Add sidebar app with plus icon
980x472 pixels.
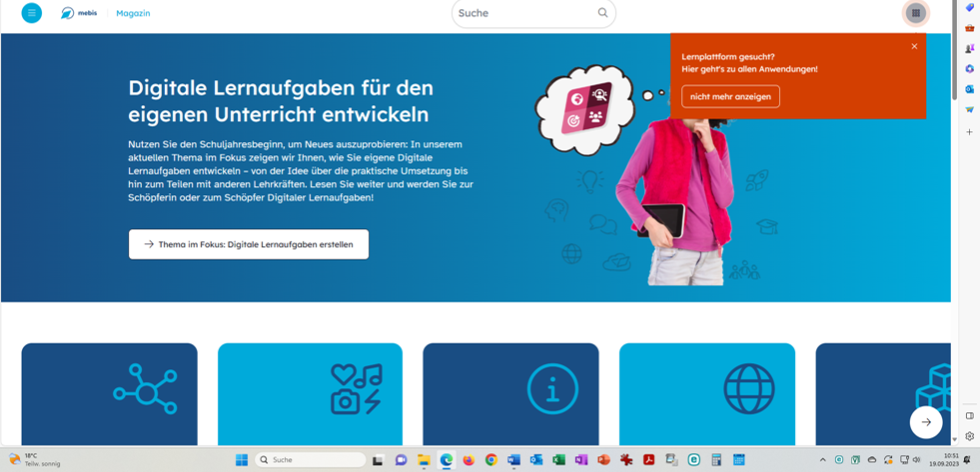coord(969,132)
